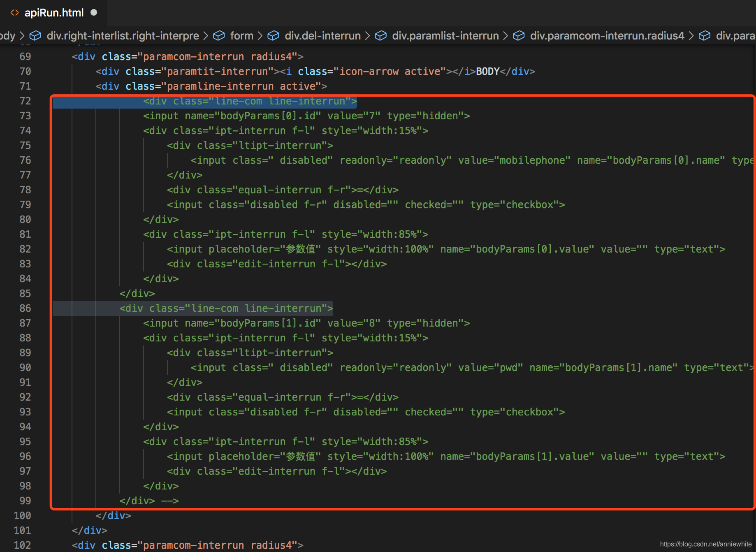Viewport: 756px width, 552px height.
Task: Click line number 69 in the gutter
Action: pos(25,57)
